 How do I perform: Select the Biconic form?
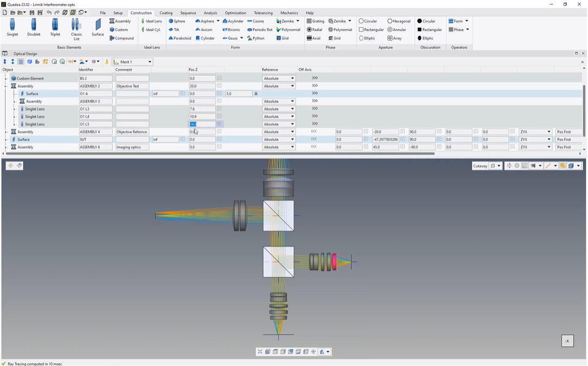[231, 30]
